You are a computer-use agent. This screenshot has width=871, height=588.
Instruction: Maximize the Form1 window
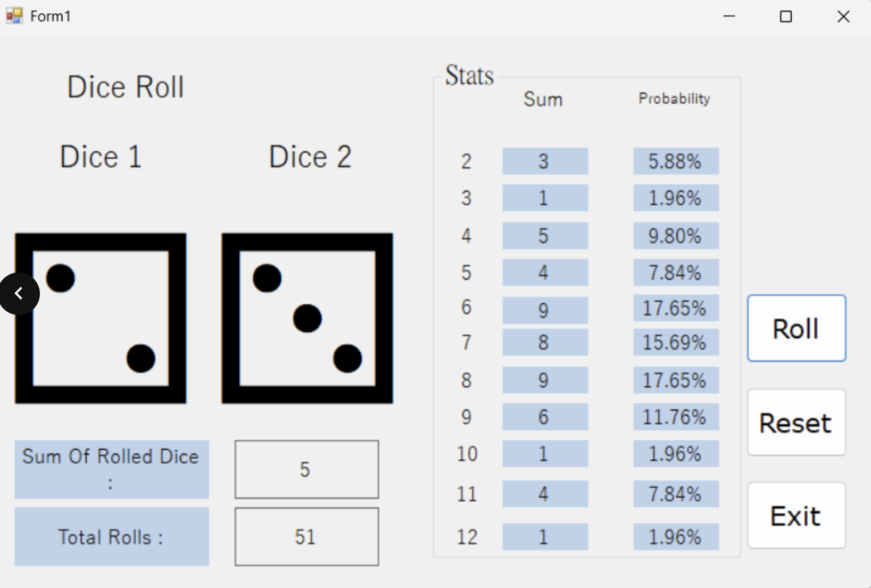click(786, 16)
